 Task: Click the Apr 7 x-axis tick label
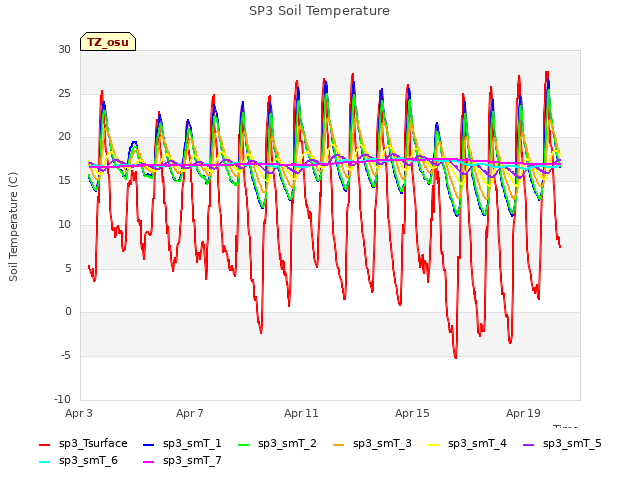pos(190,413)
